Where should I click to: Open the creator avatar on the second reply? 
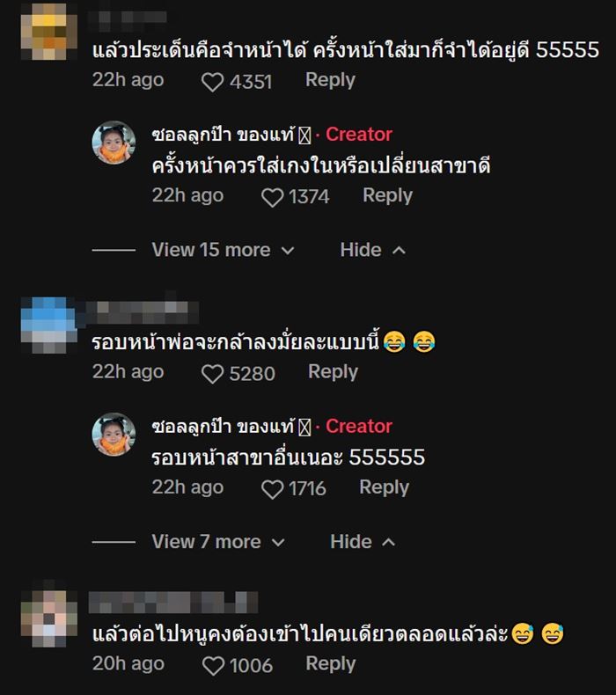pos(114,435)
